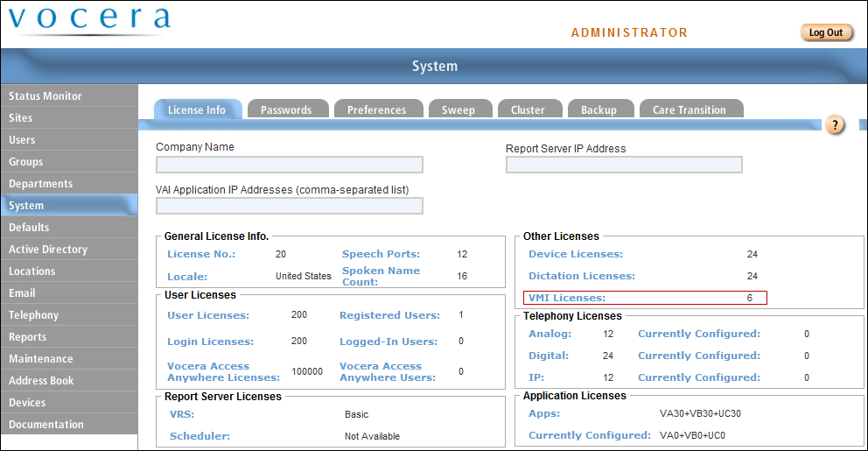Click the VMI Licenses label

click(x=567, y=298)
